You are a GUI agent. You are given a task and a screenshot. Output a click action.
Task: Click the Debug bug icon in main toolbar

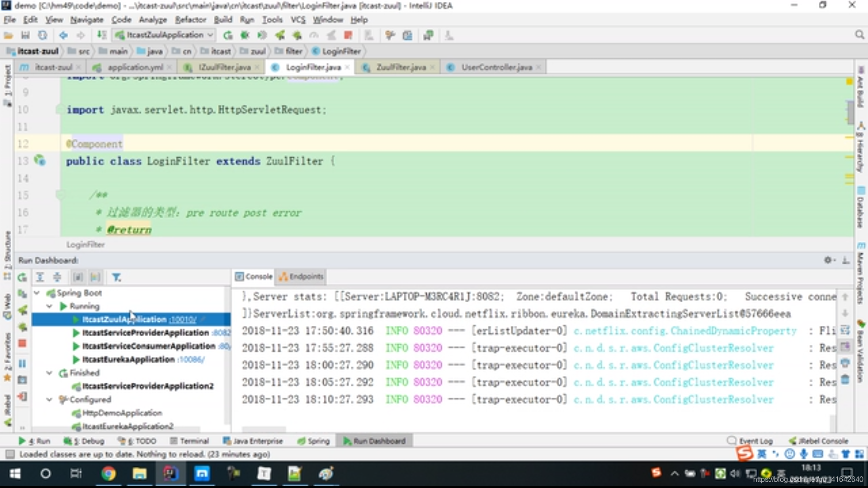click(245, 35)
